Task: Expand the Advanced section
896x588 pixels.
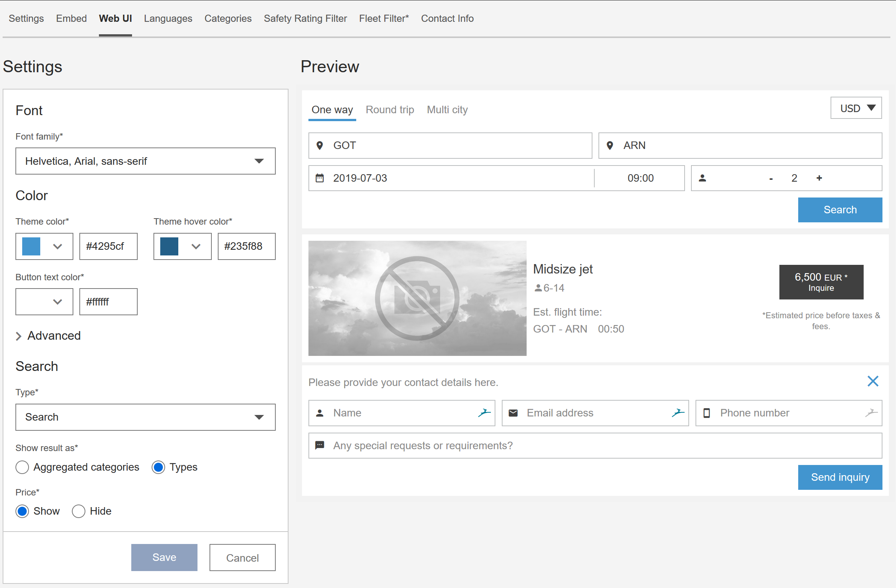Action: click(x=48, y=336)
